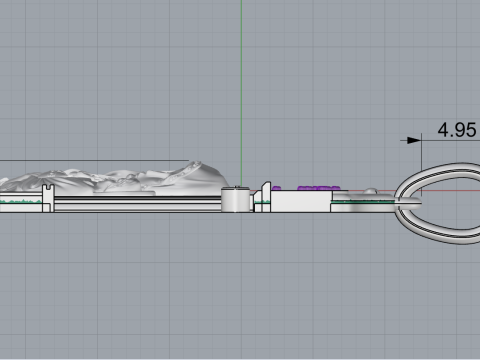Pick the thin horizontal line above the relief
This screenshot has width=480, height=360.
[x=94, y=161]
